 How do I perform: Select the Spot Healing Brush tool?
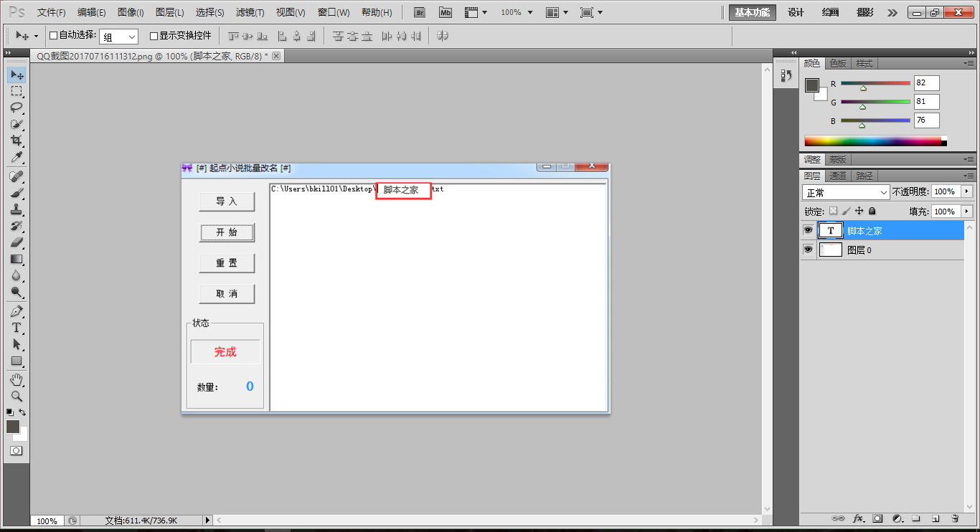pyautogui.click(x=17, y=176)
